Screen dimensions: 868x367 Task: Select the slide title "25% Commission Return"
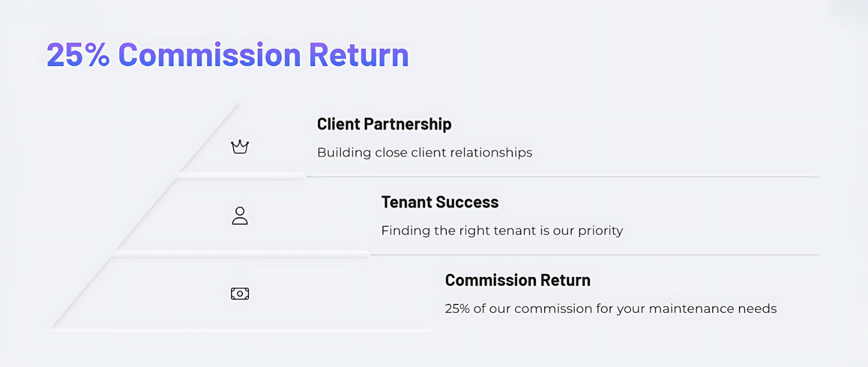coord(227,55)
